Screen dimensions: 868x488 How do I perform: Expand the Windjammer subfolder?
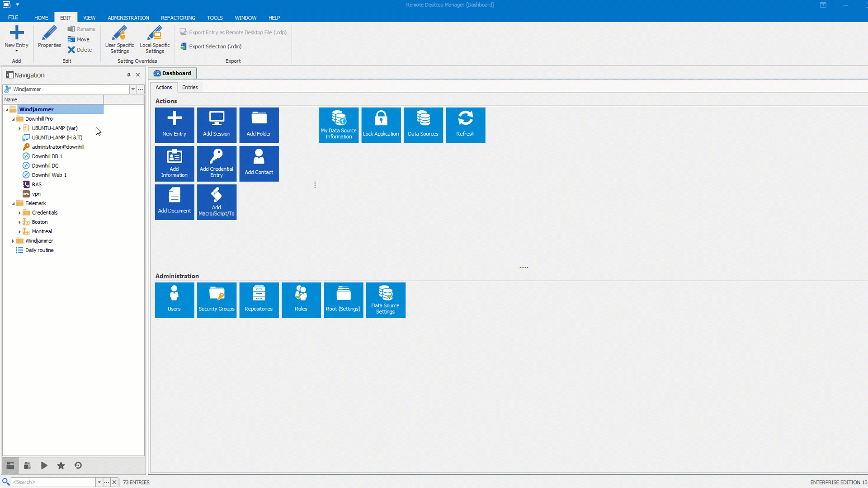click(13, 241)
